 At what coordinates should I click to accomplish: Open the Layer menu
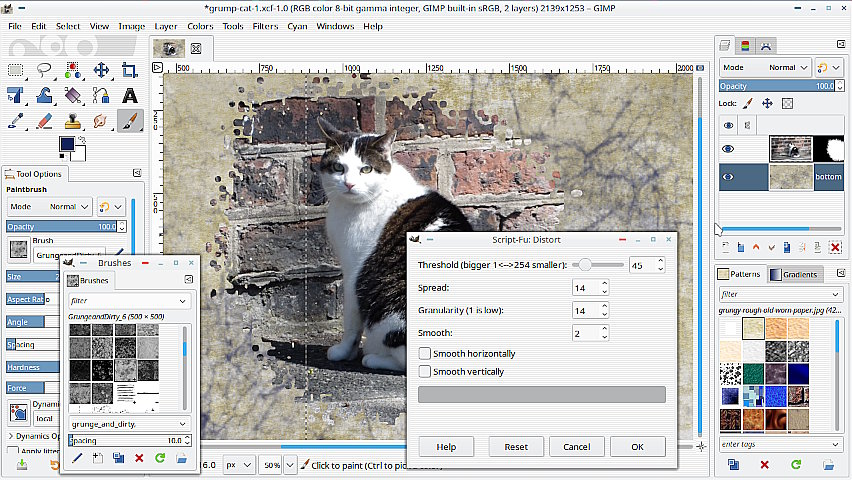[x=166, y=26]
